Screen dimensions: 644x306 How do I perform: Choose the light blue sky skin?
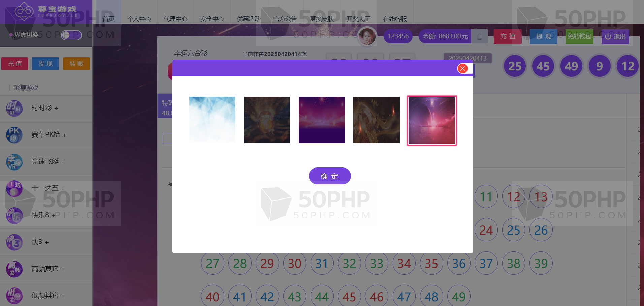pos(212,120)
